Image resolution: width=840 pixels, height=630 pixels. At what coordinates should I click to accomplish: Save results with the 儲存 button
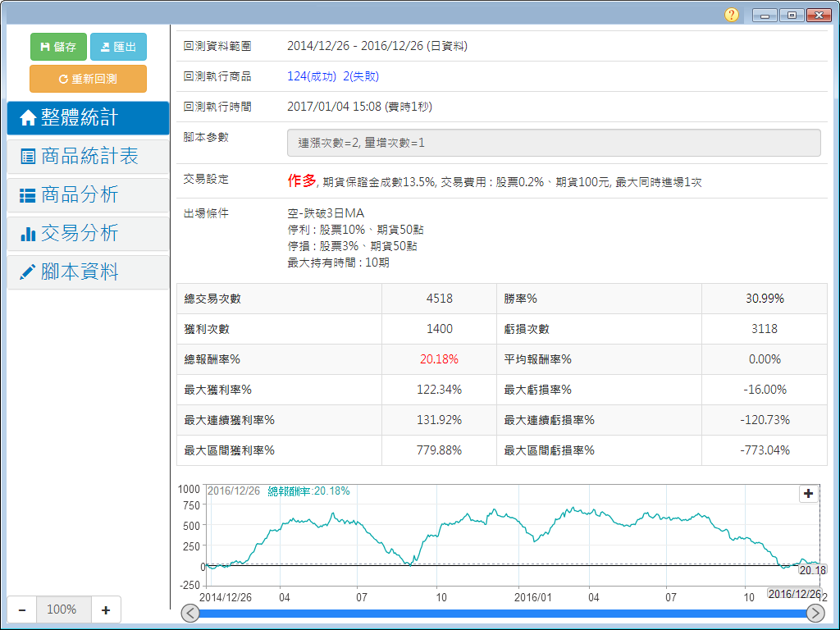[58, 47]
